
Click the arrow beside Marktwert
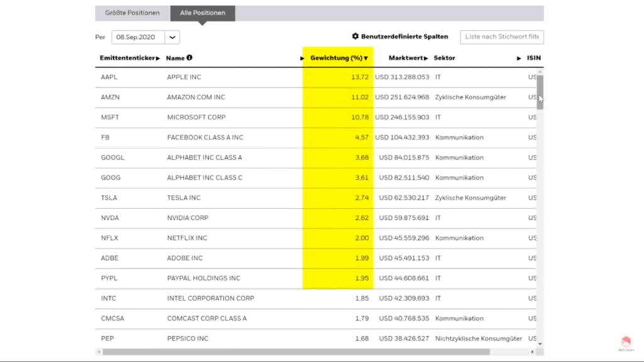click(x=426, y=58)
